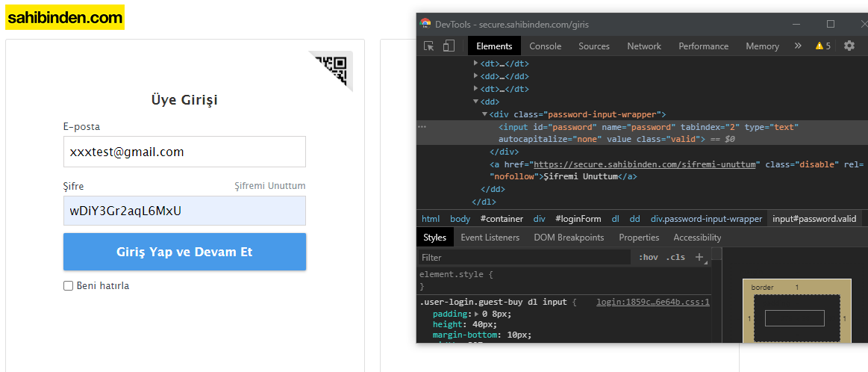Viewport: 868px width, 372px height.
Task: Click the E-posta input field
Action: 184,152
